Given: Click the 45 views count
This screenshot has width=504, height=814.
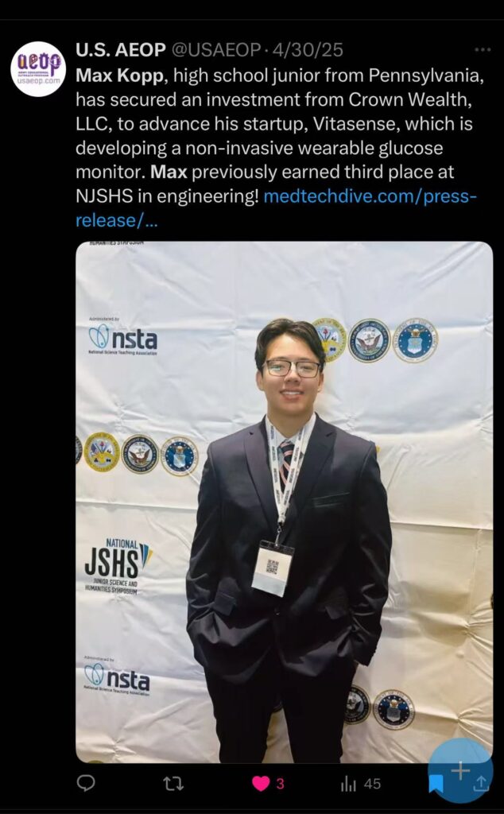Looking at the screenshot, I should [x=372, y=783].
